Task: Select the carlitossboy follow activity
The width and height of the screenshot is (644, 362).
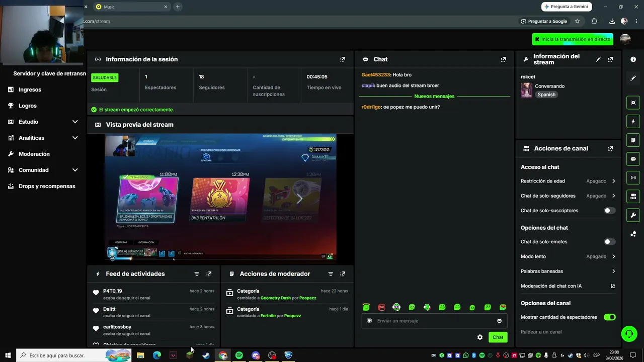Action: pos(154,330)
